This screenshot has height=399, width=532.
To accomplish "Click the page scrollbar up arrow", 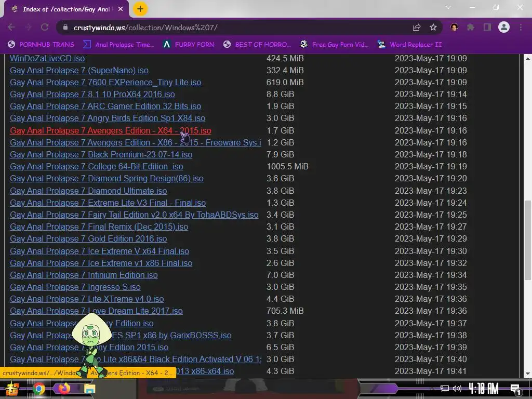I will coord(528,58).
